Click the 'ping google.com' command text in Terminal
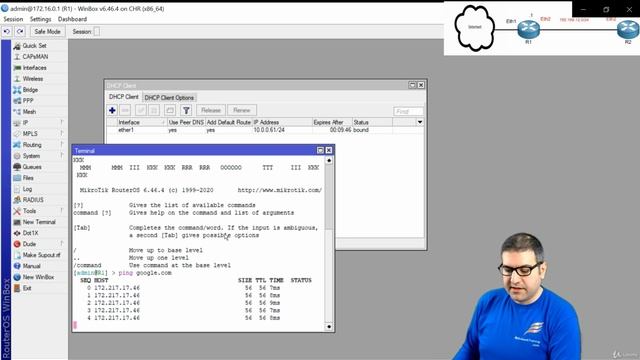640x360 pixels. [145, 273]
